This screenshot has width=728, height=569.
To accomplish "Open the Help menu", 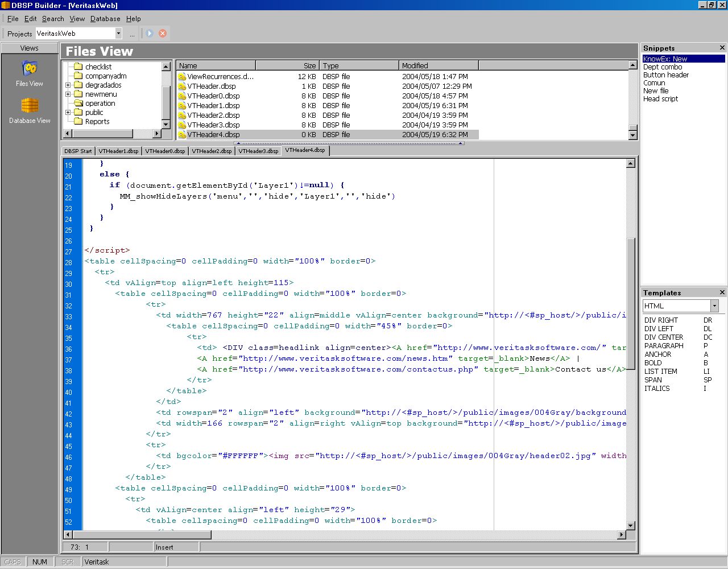I will point(133,19).
